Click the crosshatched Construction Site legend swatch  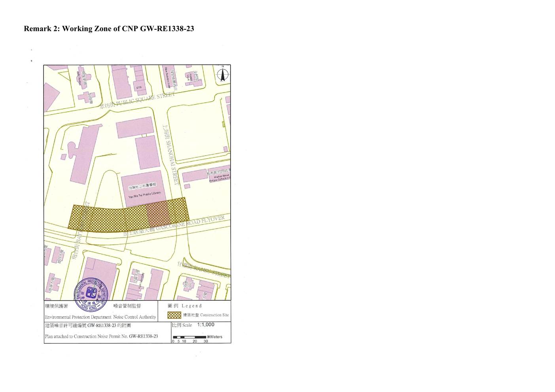[x=174, y=315]
